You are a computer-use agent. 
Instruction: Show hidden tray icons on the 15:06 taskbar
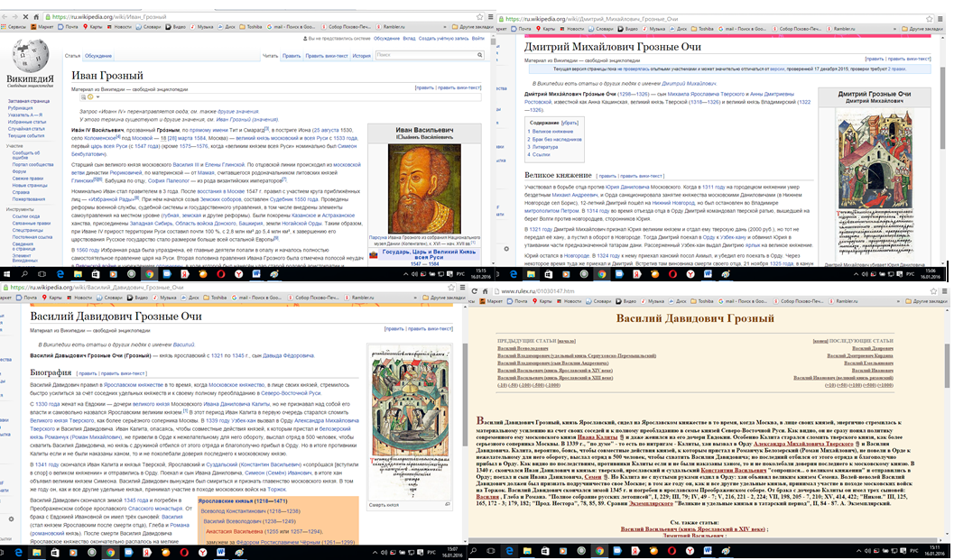[857, 274]
